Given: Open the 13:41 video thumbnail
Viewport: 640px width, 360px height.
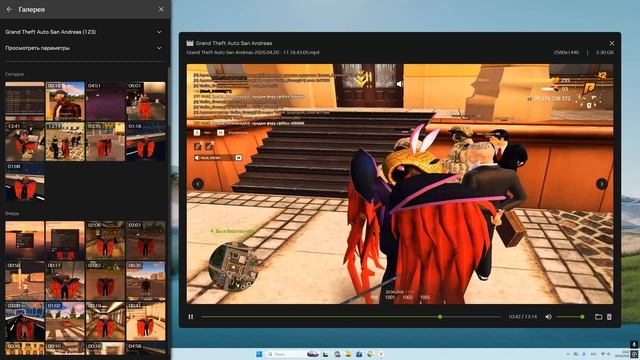Looking at the screenshot, I should point(25,142).
